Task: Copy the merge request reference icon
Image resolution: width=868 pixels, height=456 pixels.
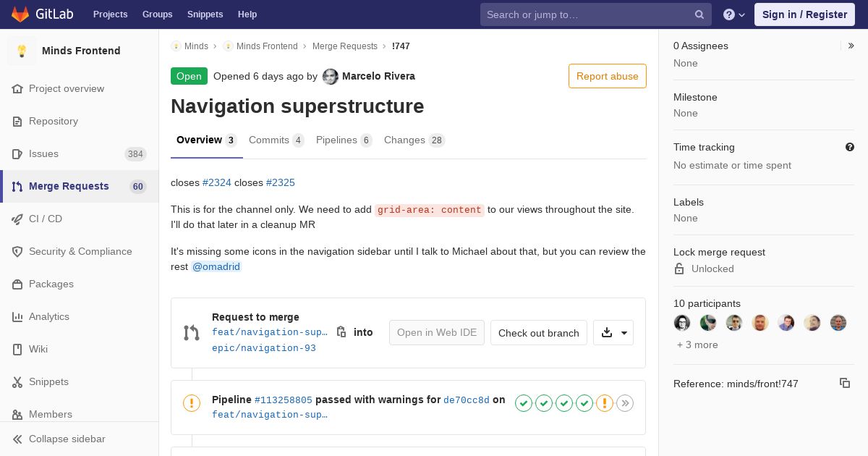Action: coord(845,383)
